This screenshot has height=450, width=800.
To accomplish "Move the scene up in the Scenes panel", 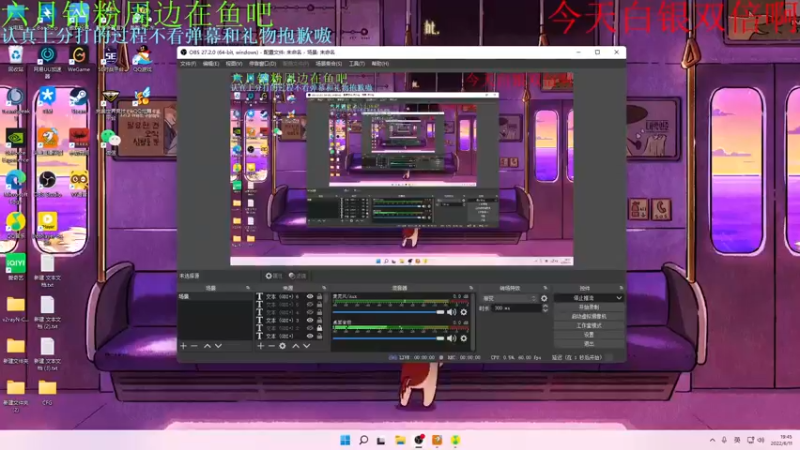I will pos(207,346).
